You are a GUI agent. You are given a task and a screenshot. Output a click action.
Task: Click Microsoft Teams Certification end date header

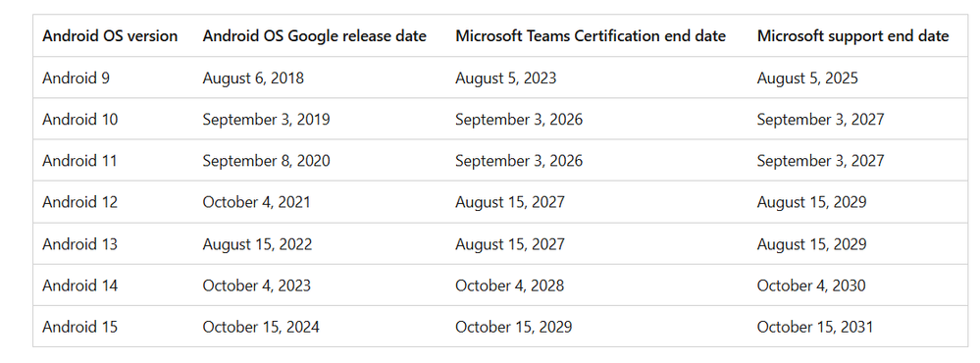[591, 36]
